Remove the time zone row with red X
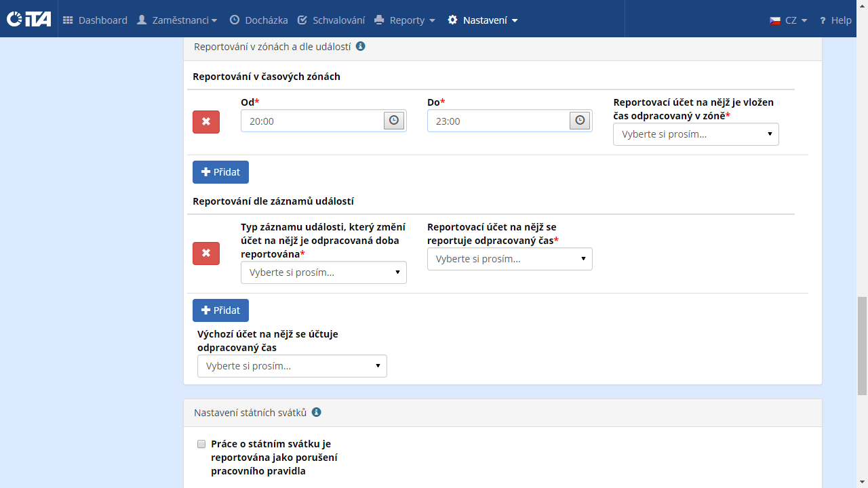This screenshot has height=488, width=868. tap(206, 122)
